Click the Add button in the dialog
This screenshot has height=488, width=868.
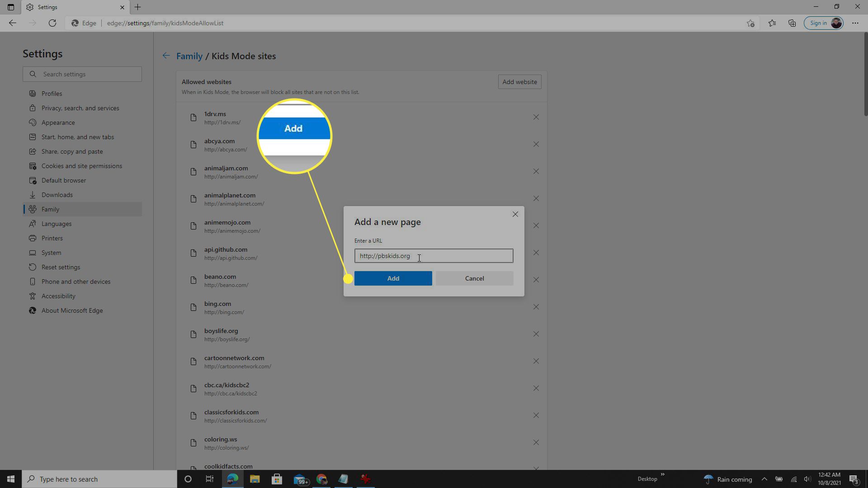[x=393, y=278]
